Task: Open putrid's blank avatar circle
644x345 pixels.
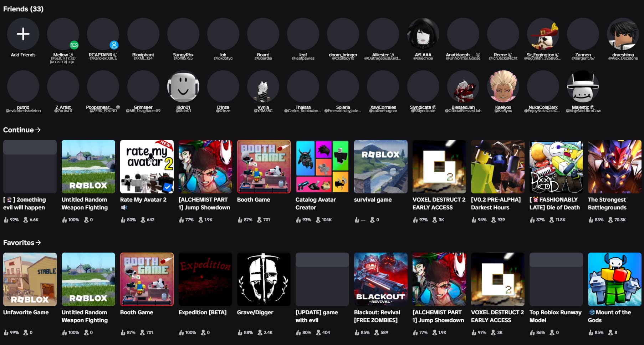Action: pos(23,86)
